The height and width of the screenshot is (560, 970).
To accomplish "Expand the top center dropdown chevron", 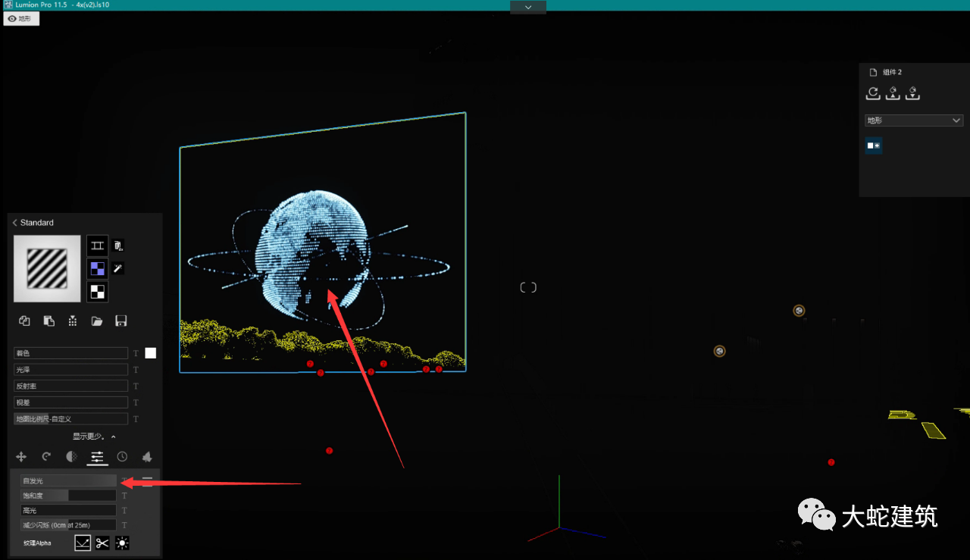I will pyautogui.click(x=528, y=7).
